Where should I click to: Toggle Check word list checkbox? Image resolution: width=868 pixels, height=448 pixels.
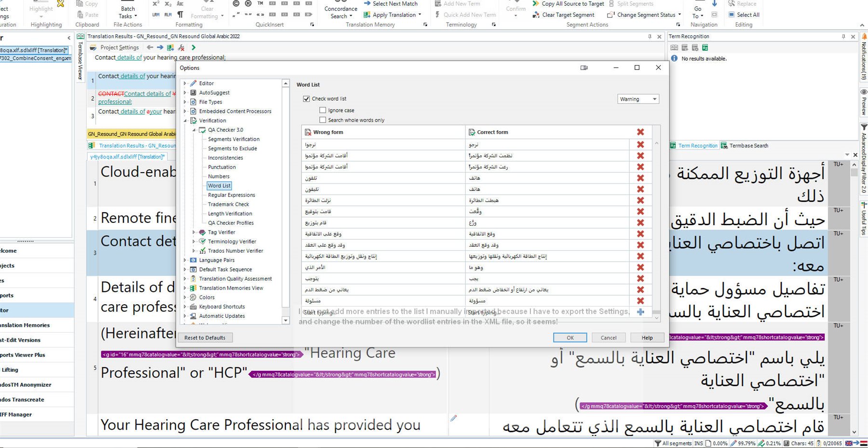[306, 99]
